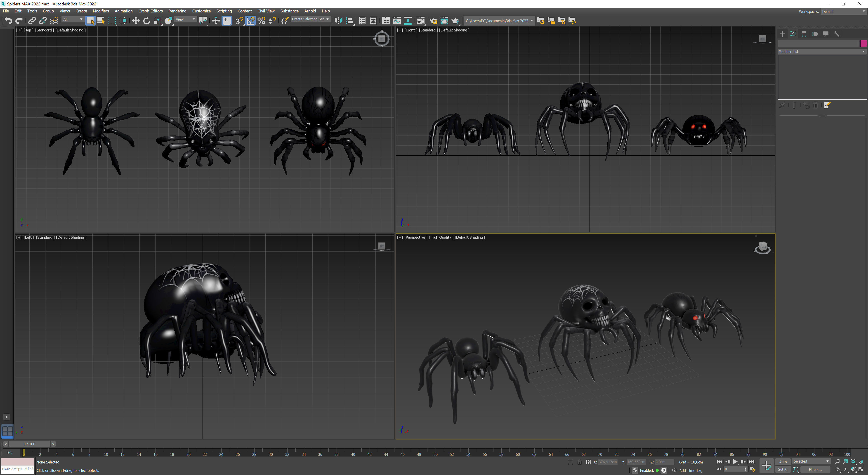Screen dimensions: 868x475
Task: Toggle Absolute/Offset transform mode icon
Action: click(x=588, y=462)
